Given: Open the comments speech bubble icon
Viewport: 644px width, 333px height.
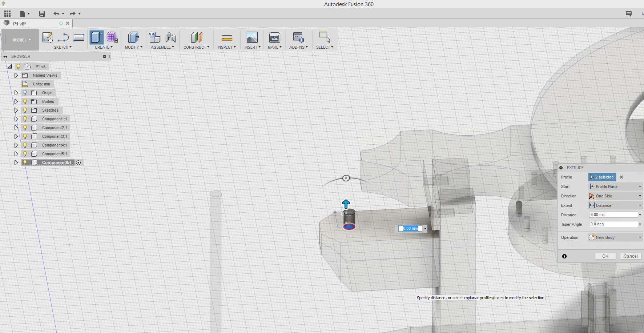Looking at the screenshot, I should pyautogui.click(x=629, y=14).
